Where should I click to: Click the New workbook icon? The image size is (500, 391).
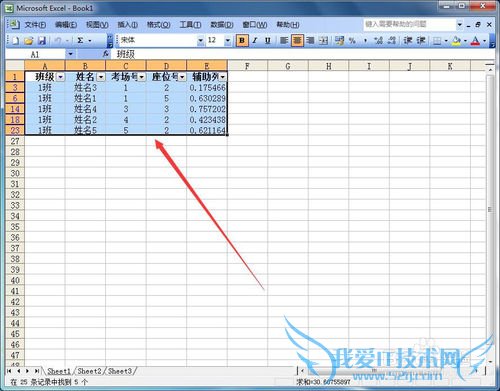coord(16,41)
